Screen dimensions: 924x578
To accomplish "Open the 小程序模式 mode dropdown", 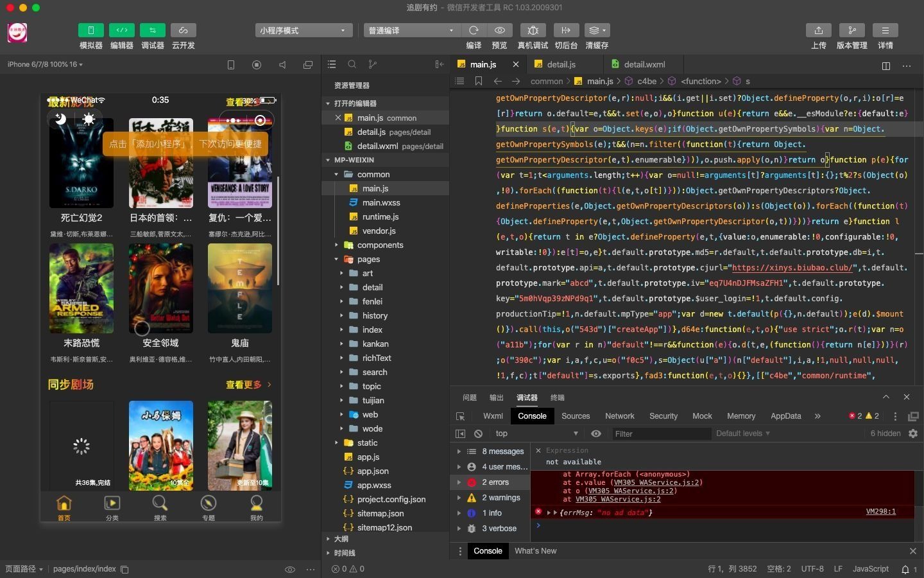I will pos(304,30).
